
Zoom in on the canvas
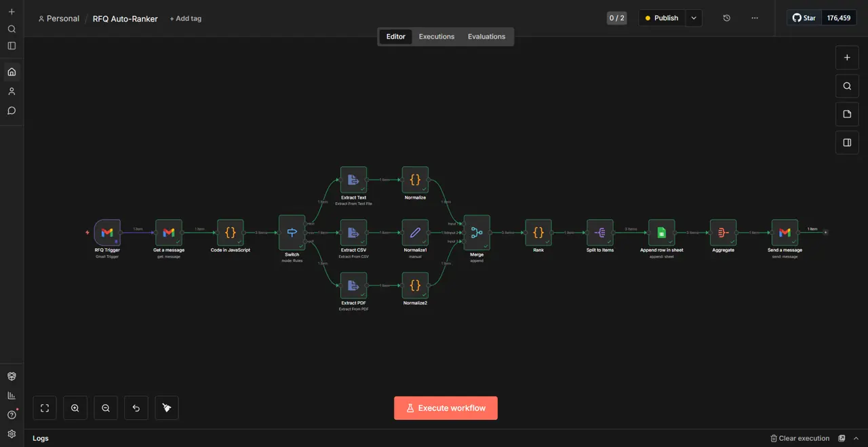pos(75,408)
